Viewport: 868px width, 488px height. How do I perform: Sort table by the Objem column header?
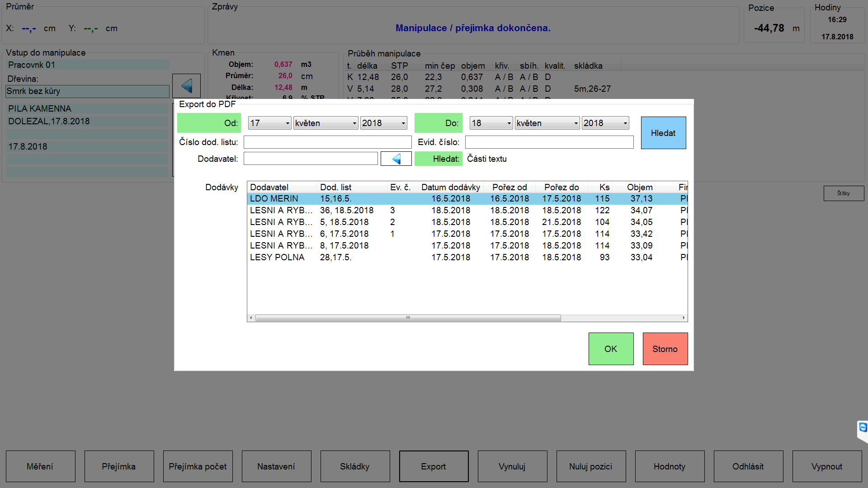(x=639, y=187)
